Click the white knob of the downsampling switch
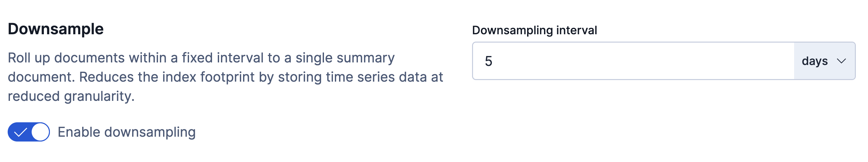Viewport: 868px width, 162px height. [40, 132]
